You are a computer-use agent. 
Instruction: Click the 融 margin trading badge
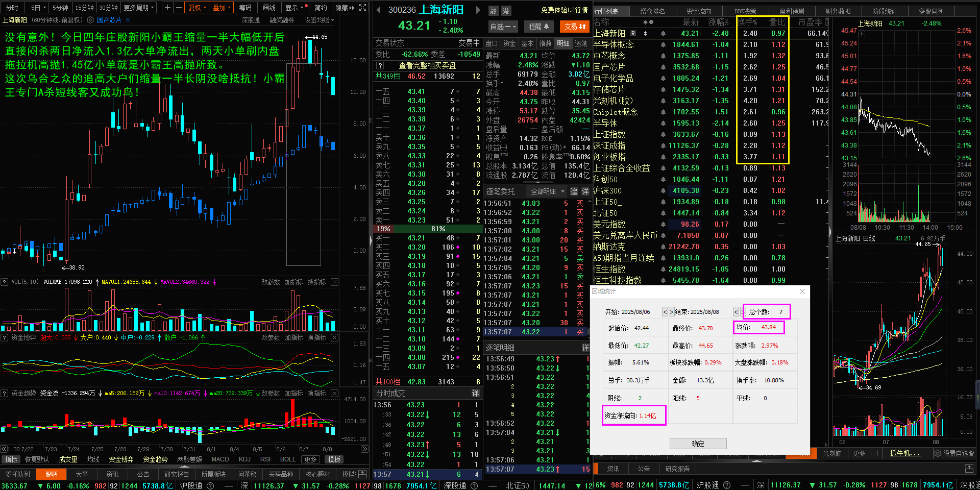click(x=493, y=11)
